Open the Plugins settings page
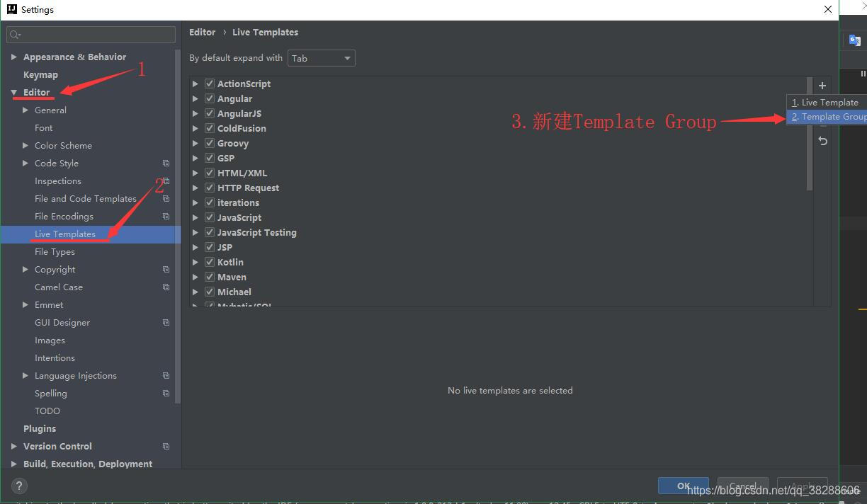 pos(40,429)
